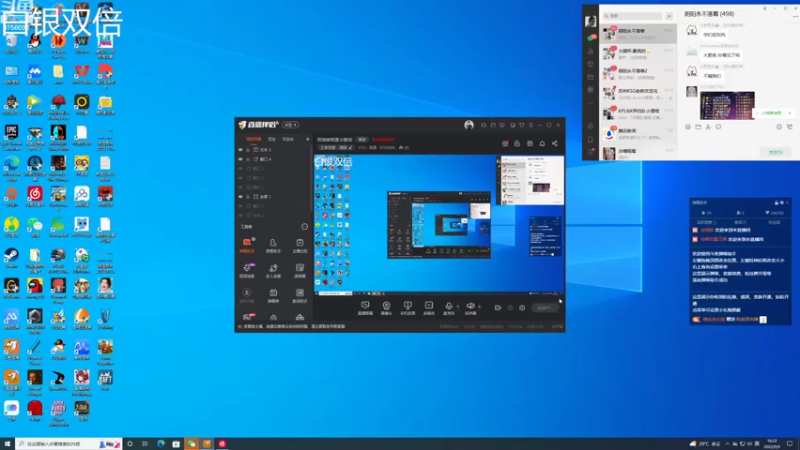800x450 pixels.
Task: Open Edge from Windows taskbar
Action: pos(161,444)
